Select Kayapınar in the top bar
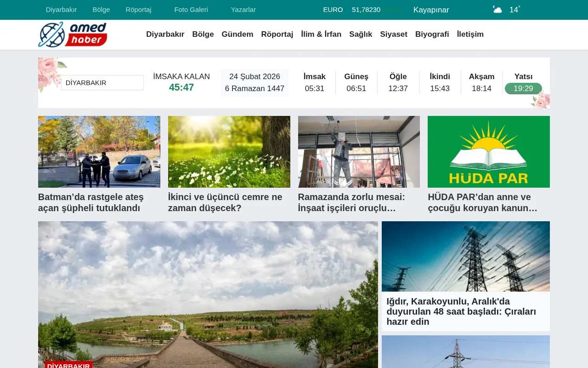 (430, 9)
